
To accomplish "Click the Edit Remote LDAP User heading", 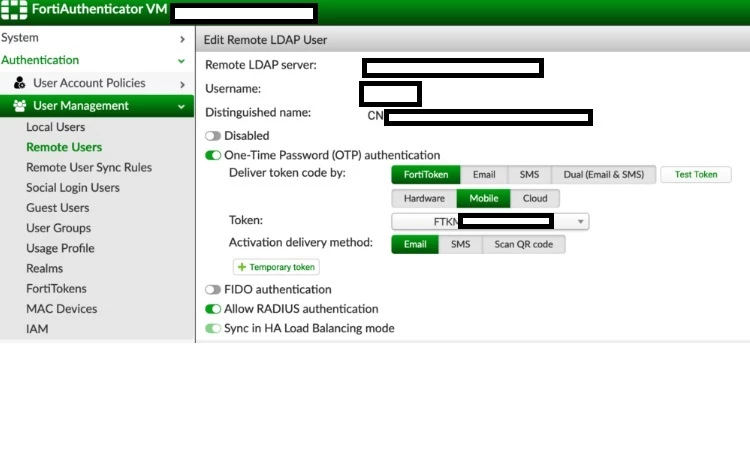I will click(x=265, y=40).
